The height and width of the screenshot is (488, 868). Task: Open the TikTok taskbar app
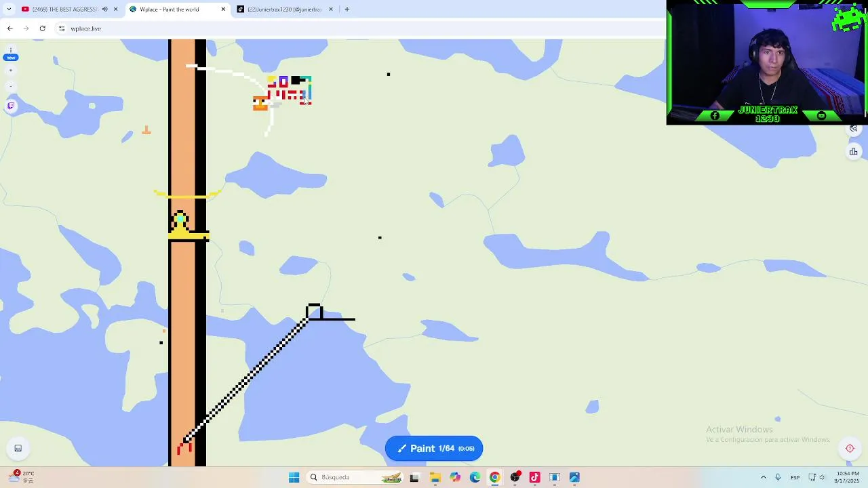tap(534, 477)
